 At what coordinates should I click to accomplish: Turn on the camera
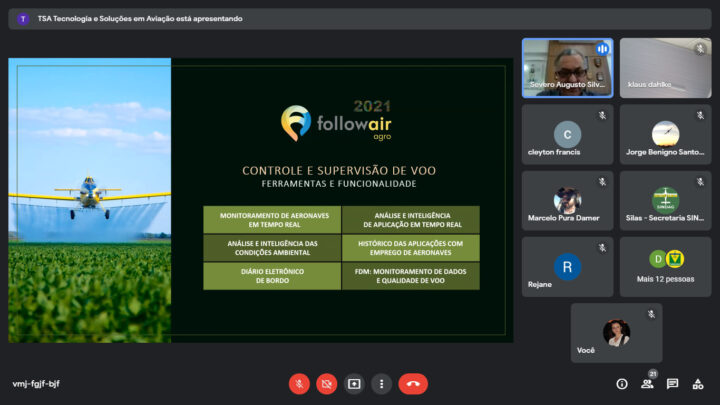pyautogui.click(x=327, y=383)
